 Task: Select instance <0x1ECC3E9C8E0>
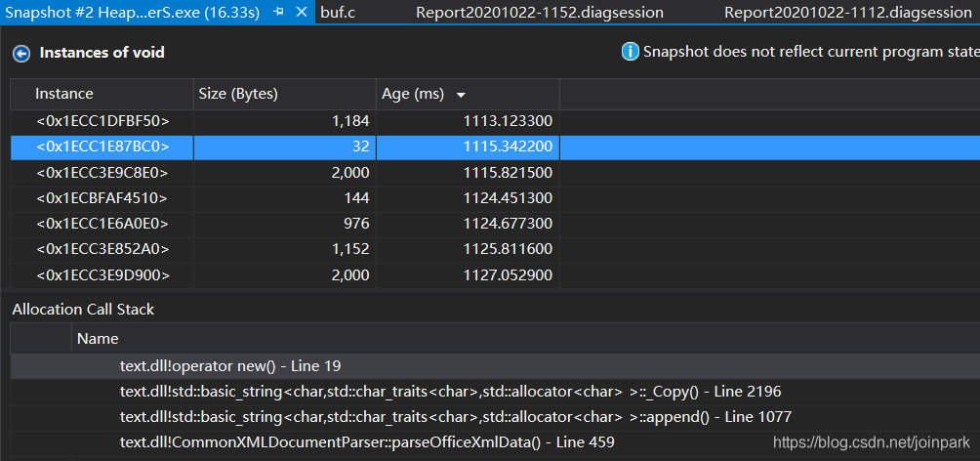pyautogui.click(x=102, y=173)
